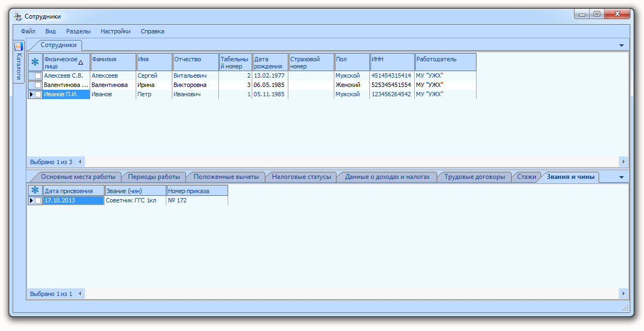Click the ИНН value 123456264542

tap(392, 94)
